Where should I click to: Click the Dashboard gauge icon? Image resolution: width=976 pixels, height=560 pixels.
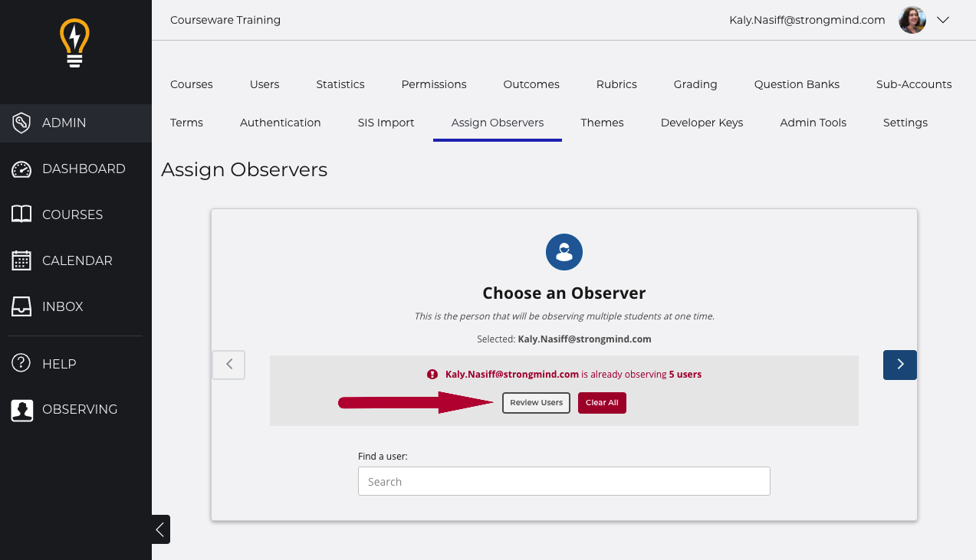tap(21, 169)
